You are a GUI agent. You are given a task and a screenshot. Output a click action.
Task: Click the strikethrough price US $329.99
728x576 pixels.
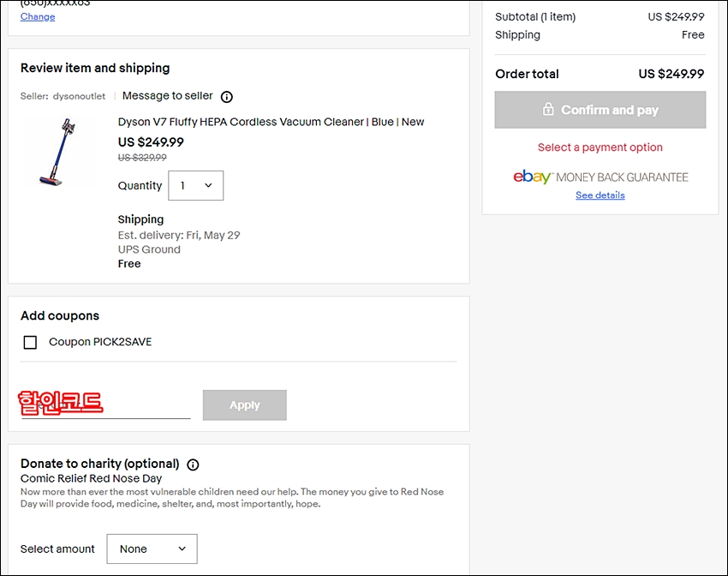(142, 158)
